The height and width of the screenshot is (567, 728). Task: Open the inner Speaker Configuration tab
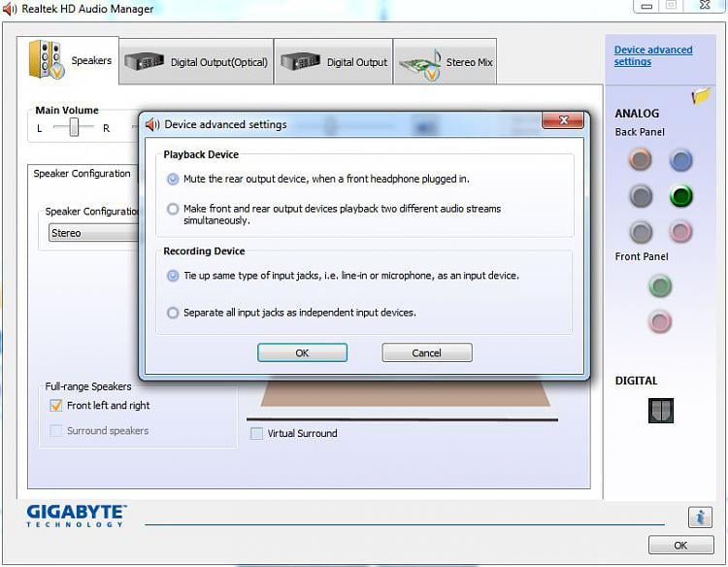click(82, 174)
